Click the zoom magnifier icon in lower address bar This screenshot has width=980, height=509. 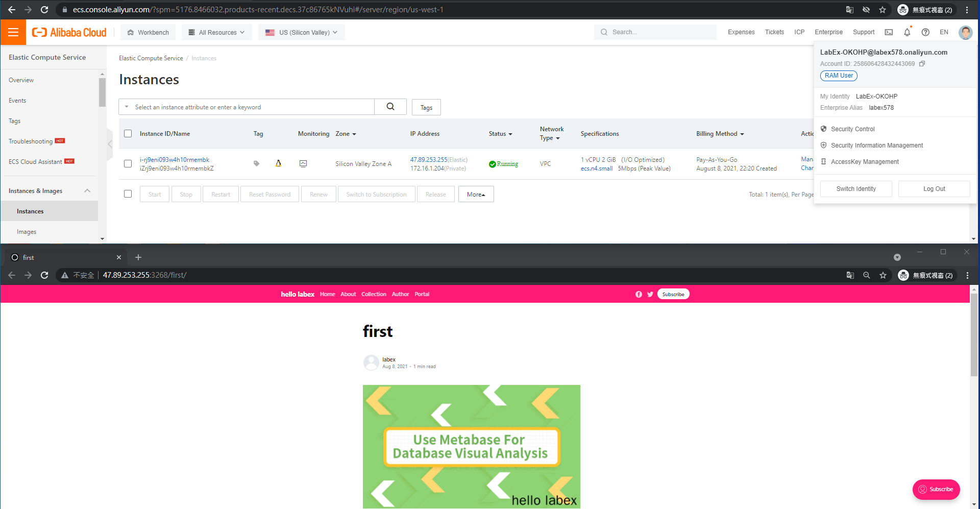[x=867, y=275]
